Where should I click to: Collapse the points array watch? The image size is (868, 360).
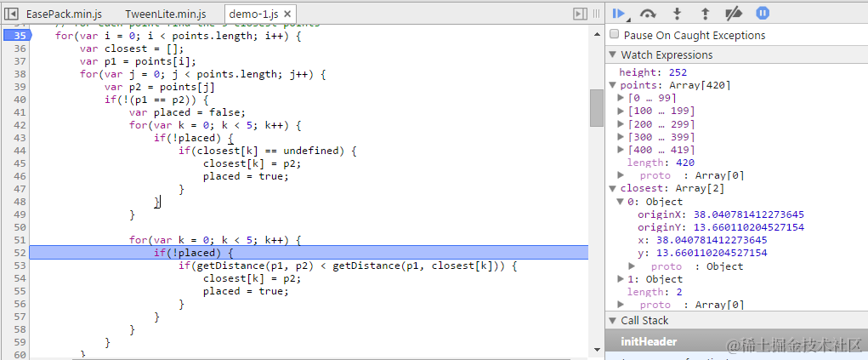click(x=612, y=85)
